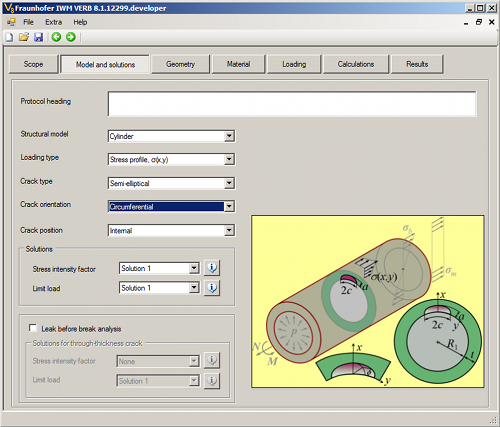The height and width of the screenshot is (427, 500).
Task: Open the Stress intensity factor solution dropdown
Action: click(194, 268)
